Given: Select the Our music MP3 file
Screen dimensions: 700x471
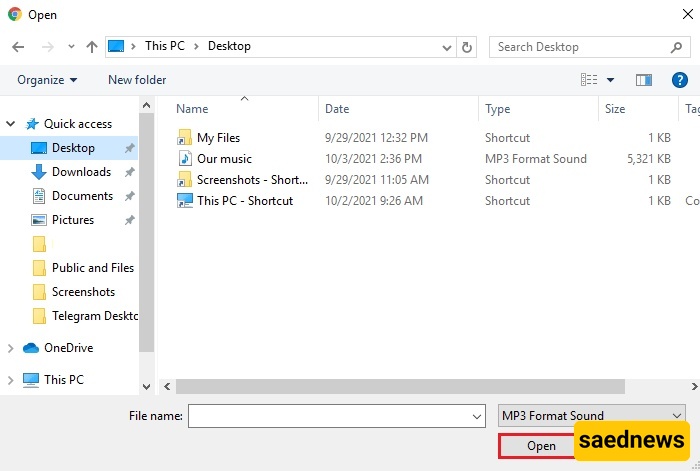Looking at the screenshot, I should [224, 159].
